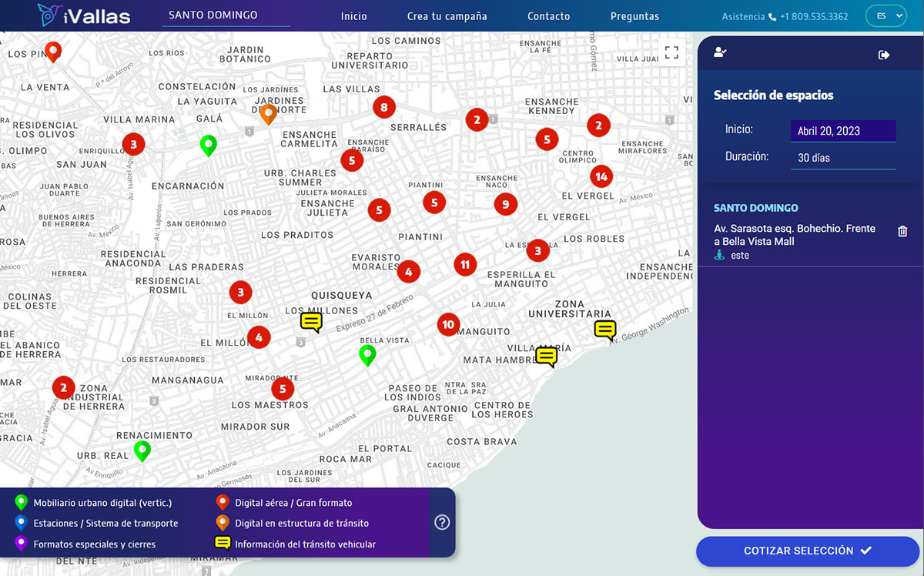Open yellow traffic info marker near Los Millones

[x=311, y=321]
